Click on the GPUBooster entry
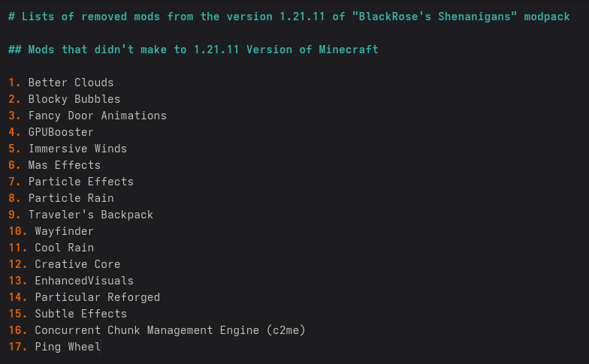The height and width of the screenshot is (364, 589). coord(61,132)
